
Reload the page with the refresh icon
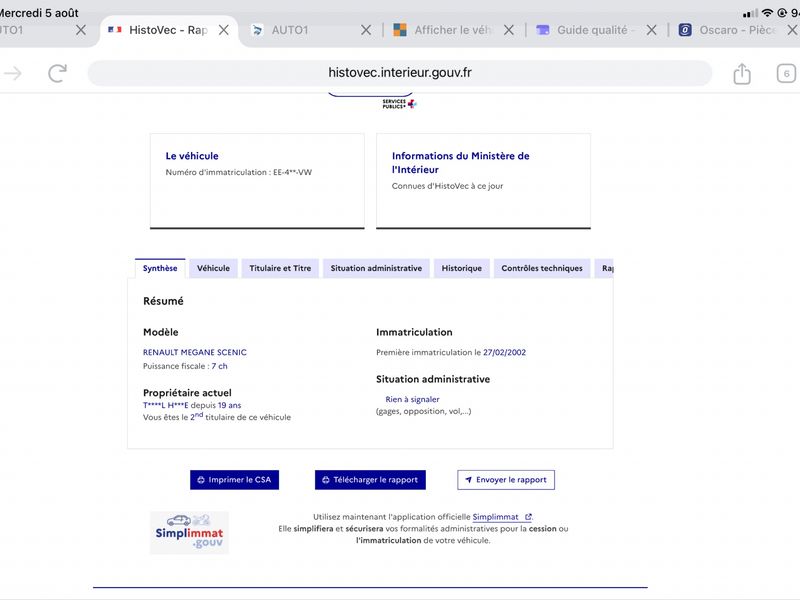(58, 73)
